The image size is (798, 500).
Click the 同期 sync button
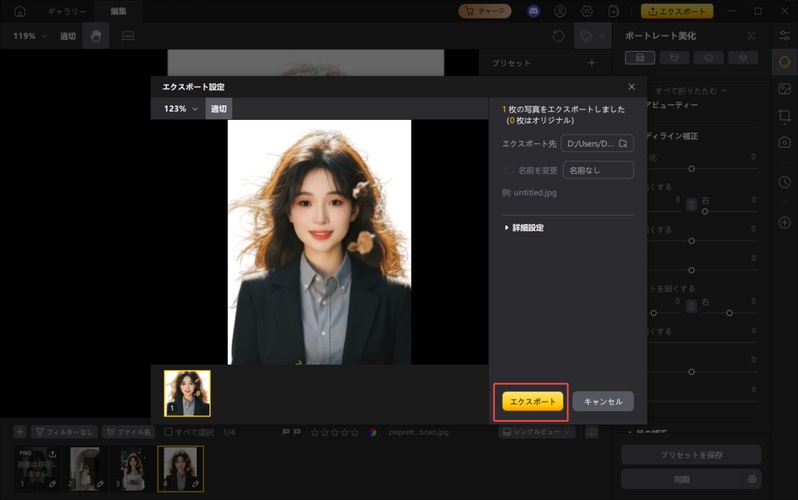point(681,479)
